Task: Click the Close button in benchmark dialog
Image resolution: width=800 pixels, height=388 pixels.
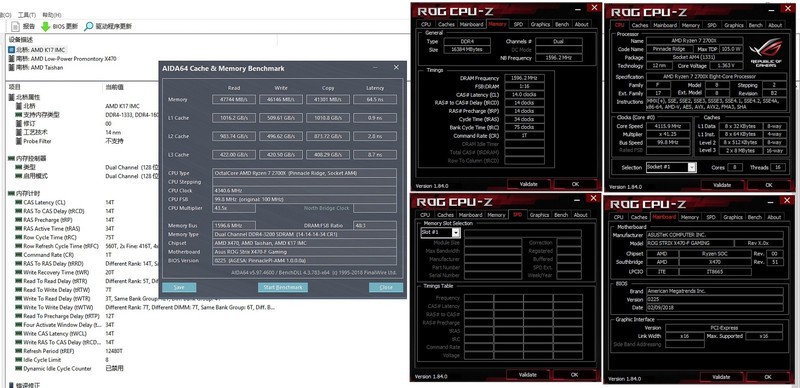Action: pos(386,287)
